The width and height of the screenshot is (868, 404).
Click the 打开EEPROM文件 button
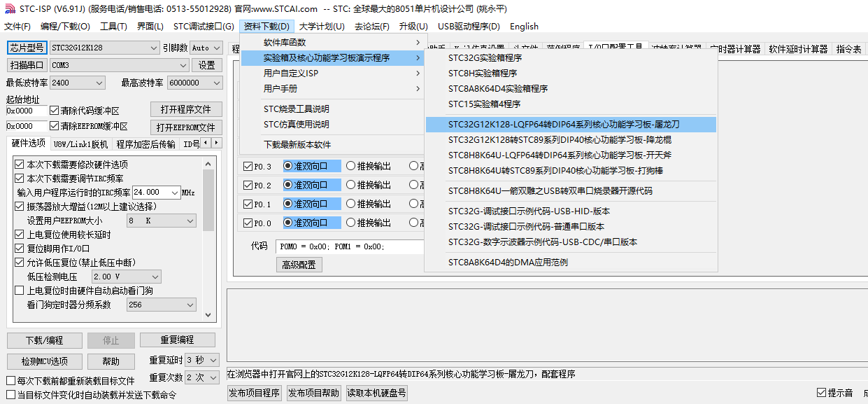pyautogui.click(x=186, y=127)
